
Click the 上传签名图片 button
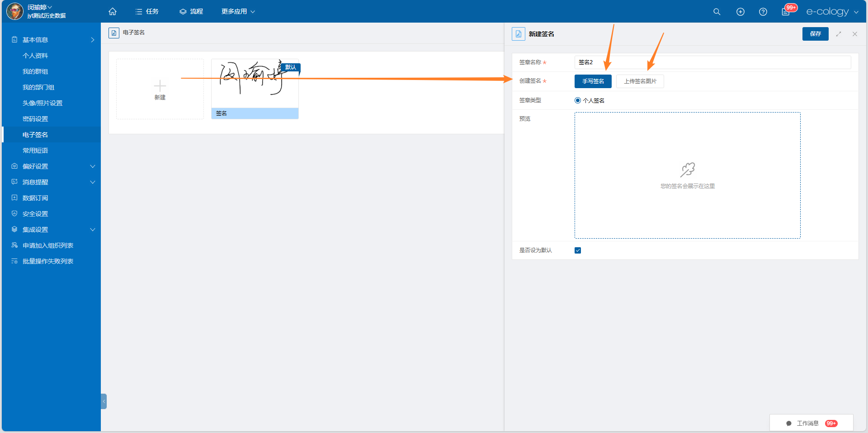pyautogui.click(x=640, y=81)
